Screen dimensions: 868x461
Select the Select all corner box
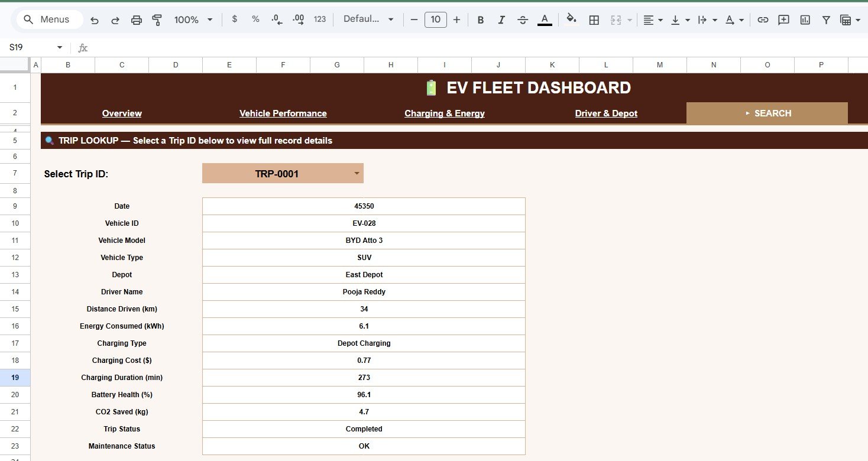point(15,65)
